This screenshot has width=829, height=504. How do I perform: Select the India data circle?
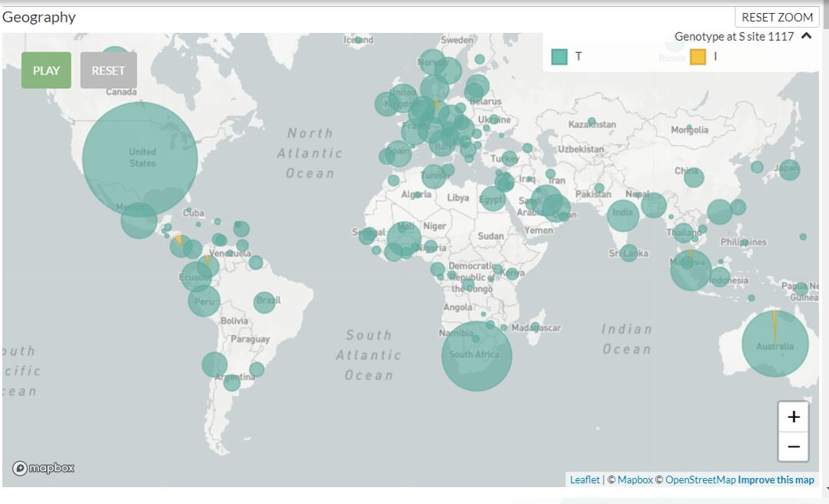click(x=623, y=215)
